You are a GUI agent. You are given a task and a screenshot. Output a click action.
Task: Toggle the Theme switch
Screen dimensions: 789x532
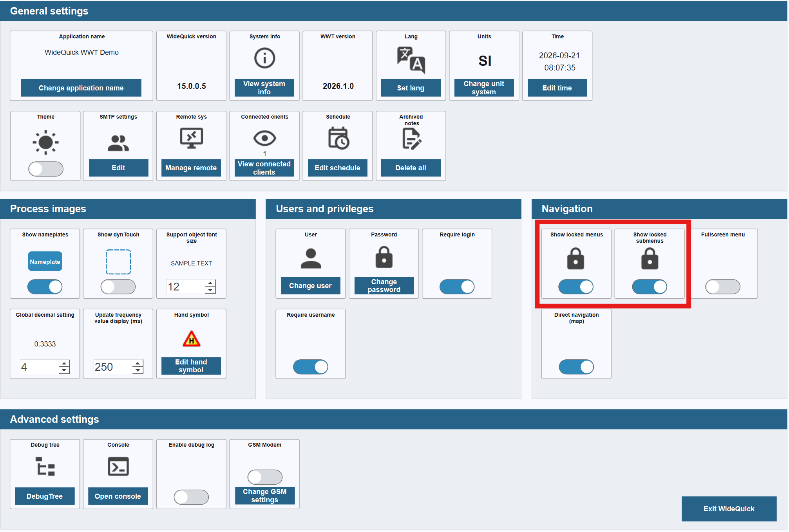tap(46, 169)
